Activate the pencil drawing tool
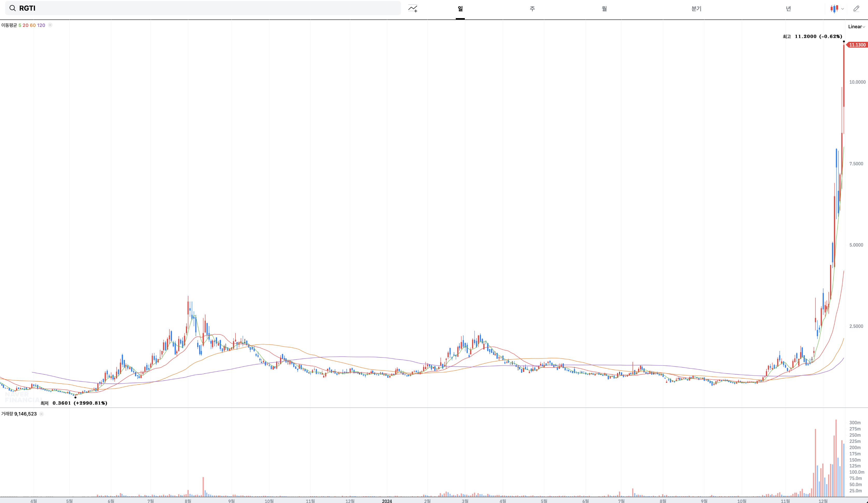The image size is (868, 503). pyautogui.click(x=856, y=9)
